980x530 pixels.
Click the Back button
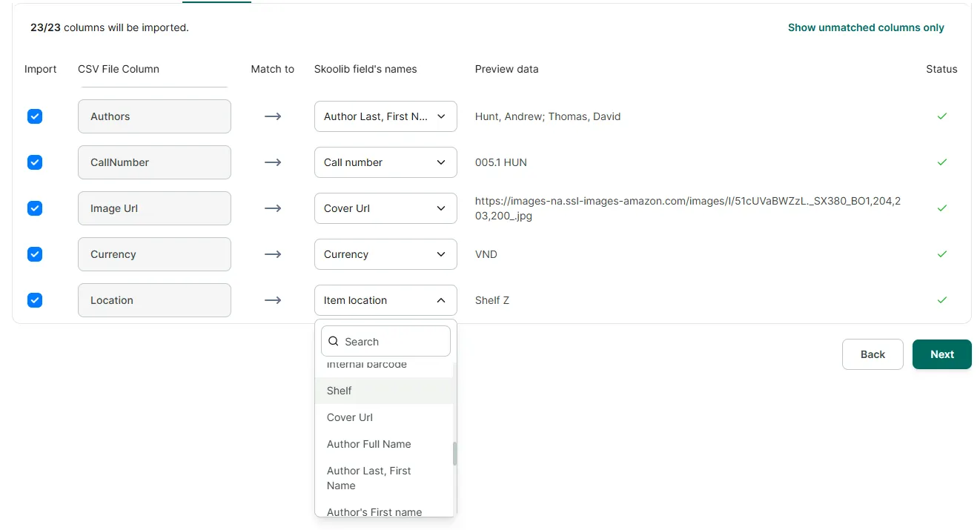coord(873,354)
